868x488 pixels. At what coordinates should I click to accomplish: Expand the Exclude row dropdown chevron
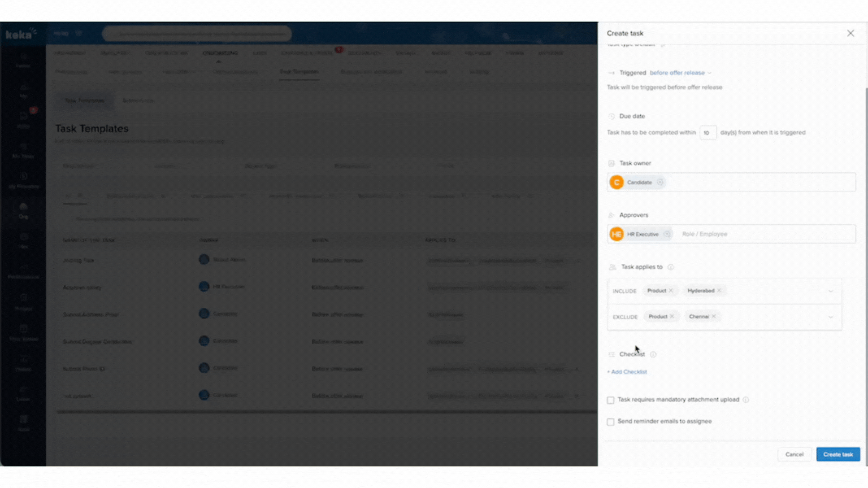point(830,317)
